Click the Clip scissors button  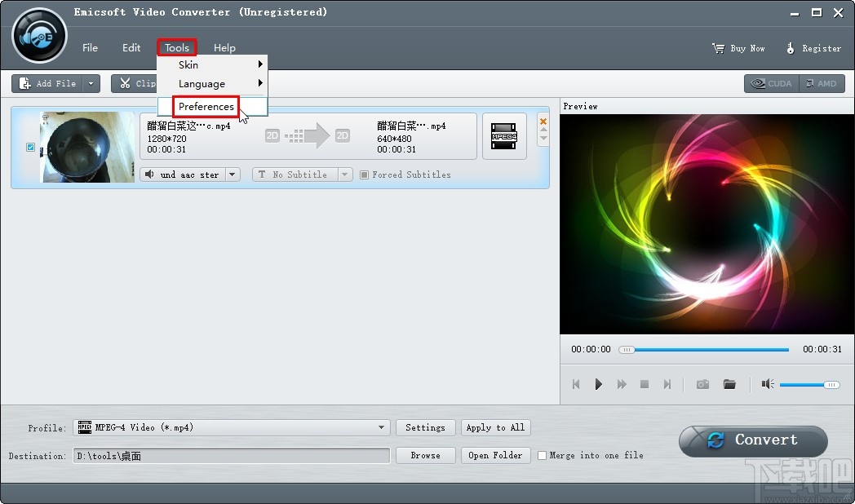pos(135,83)
